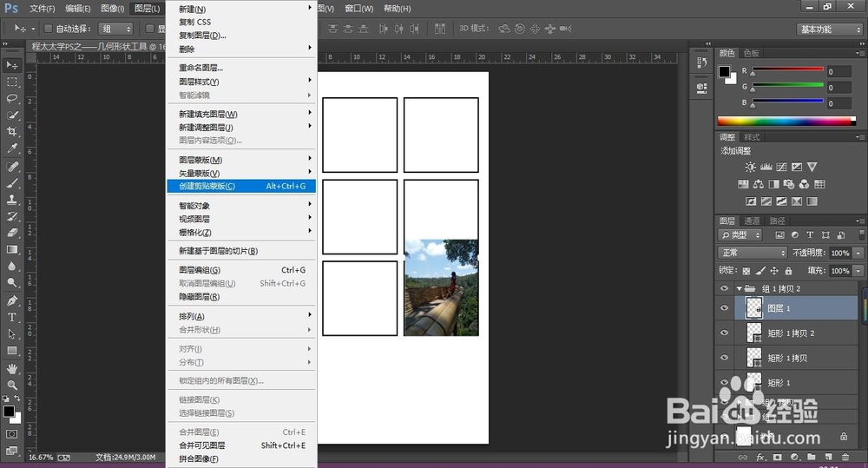The width and height of the screenshot is (868, 468).
Task: Expand the 图层样式(Y) submenu
Action: click(241, 82)
